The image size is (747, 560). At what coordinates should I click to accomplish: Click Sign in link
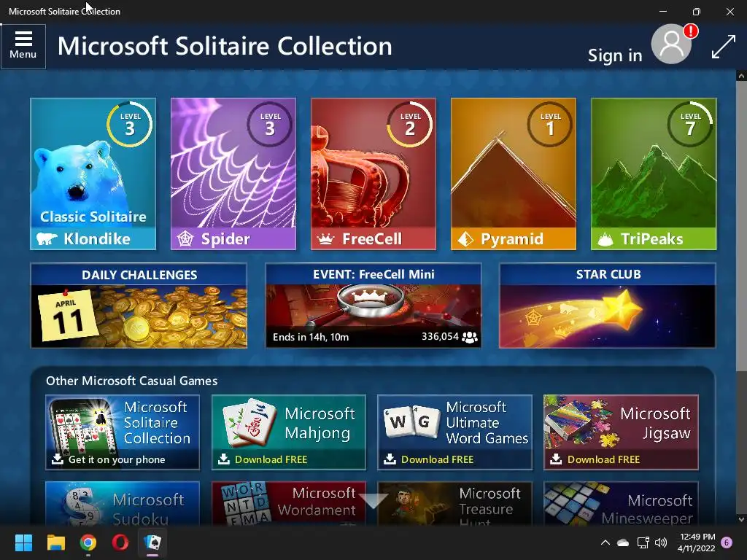(615, 55)
